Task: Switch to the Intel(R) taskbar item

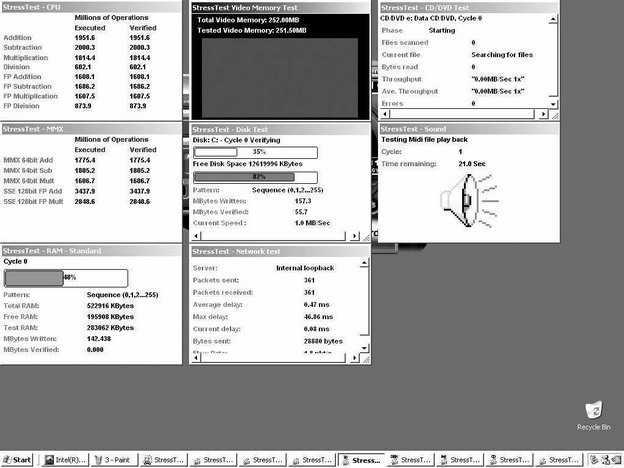Action: [x=64, y=460]
